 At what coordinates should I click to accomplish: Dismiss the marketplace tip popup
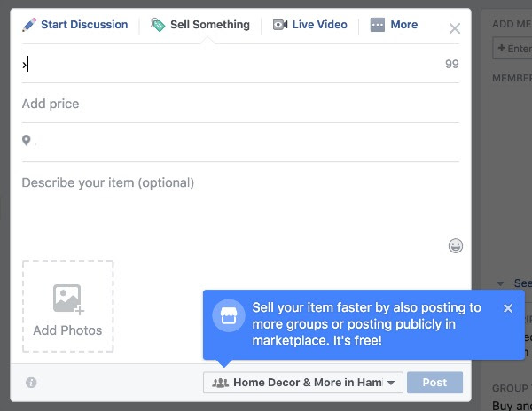[508, 308]
